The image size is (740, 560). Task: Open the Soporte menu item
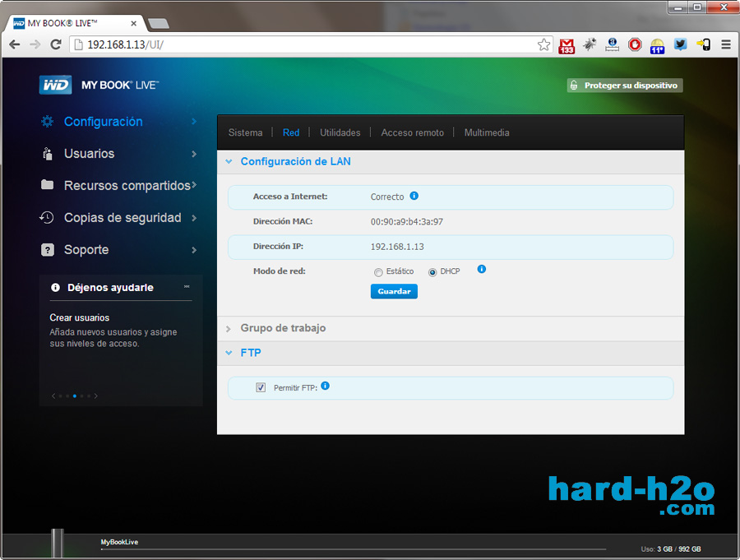86,250
